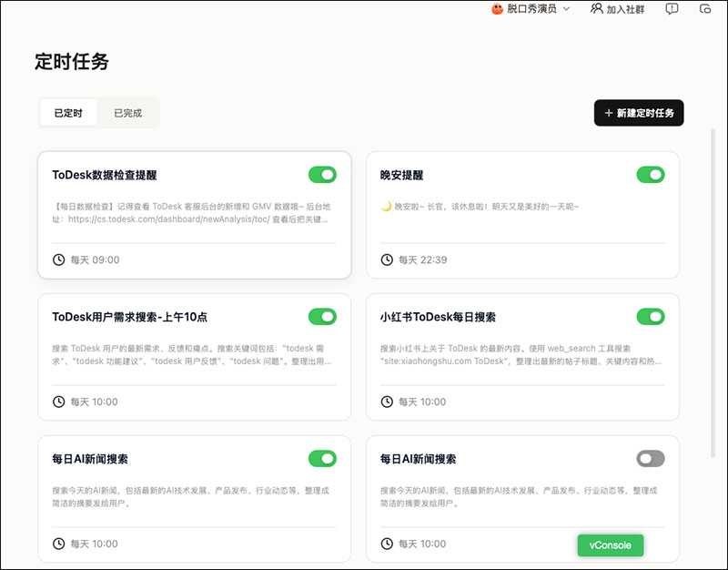
Task: Click clock icon on ToDesk用户需求搜索 card
Action: point(58,402)
